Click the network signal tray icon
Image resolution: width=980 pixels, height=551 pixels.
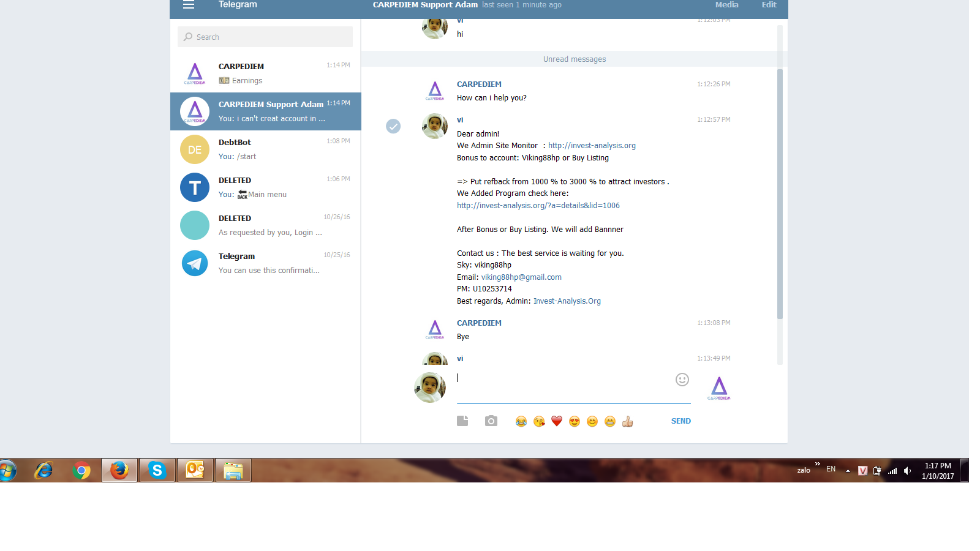(x=892, y=471)
